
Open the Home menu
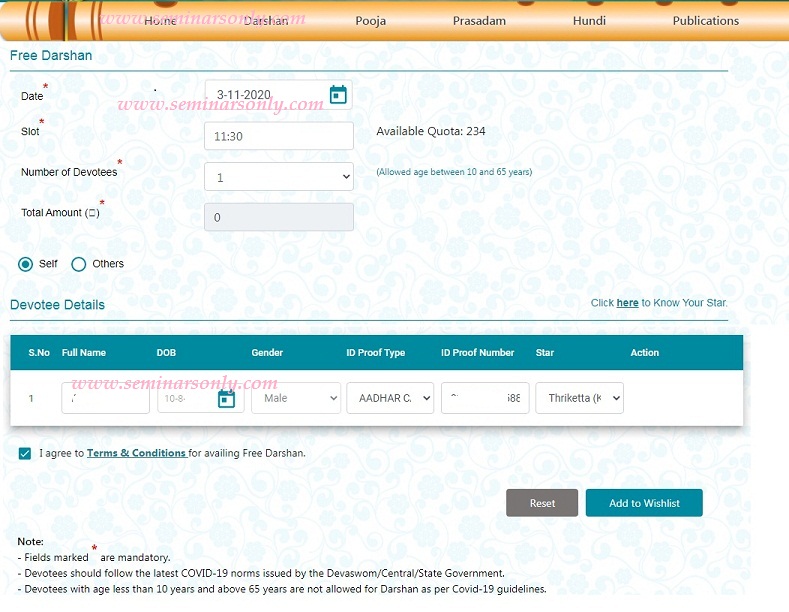[x=160, y=20]
